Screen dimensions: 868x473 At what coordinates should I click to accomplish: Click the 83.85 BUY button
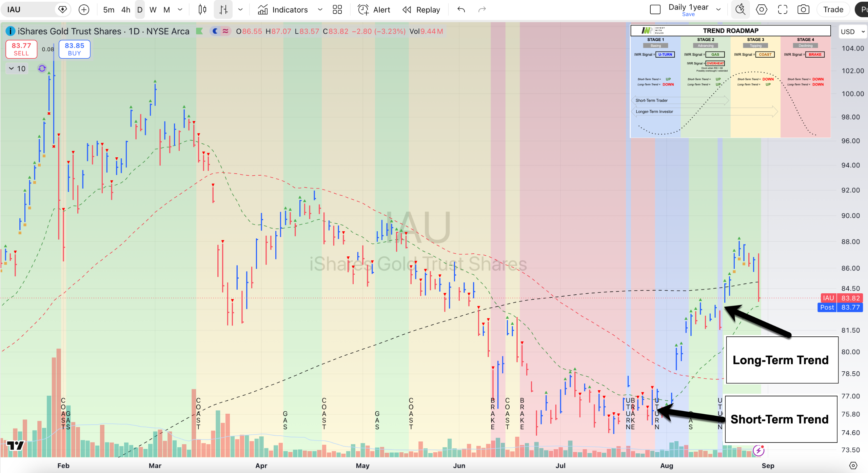tap(75, 49)
